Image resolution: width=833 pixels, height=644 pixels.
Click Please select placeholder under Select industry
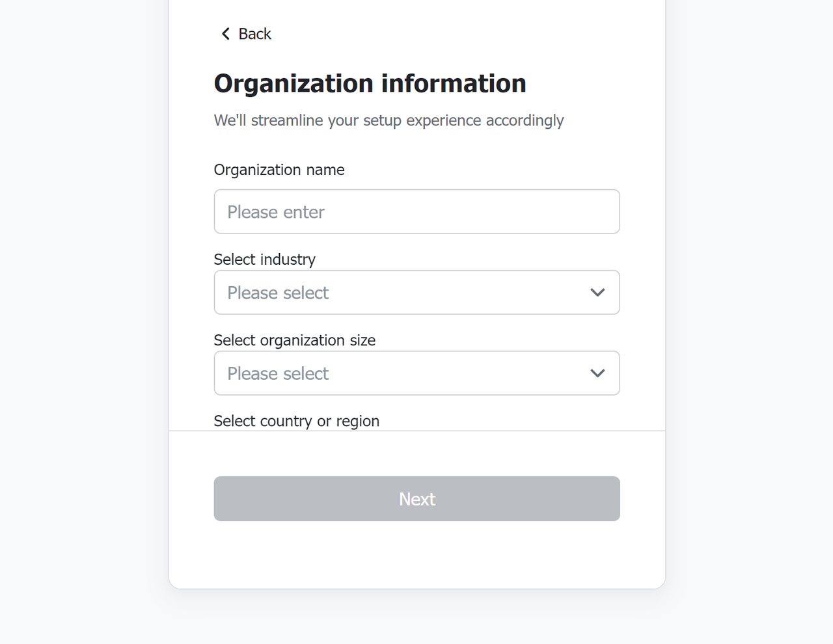(x=278, y=293)
